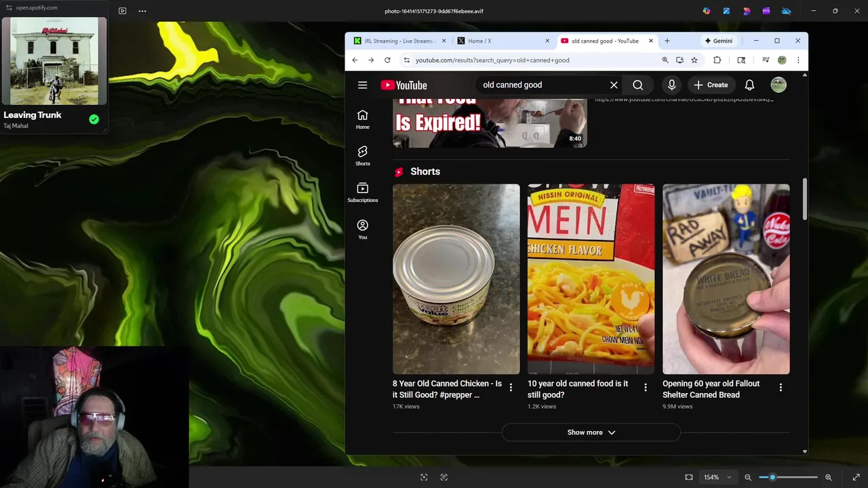Image resolution: width=868 pixels, height=488 pixels.
Task: Click the image edit icon in Photos toolbar
Action: (x=726, y=11)
